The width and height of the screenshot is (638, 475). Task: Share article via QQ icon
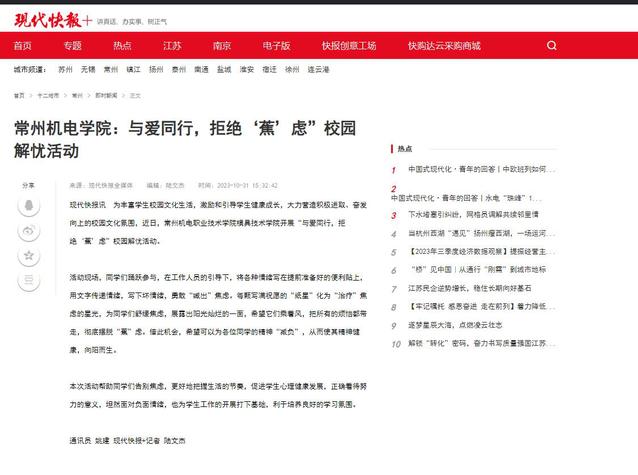tap(28, 206)
